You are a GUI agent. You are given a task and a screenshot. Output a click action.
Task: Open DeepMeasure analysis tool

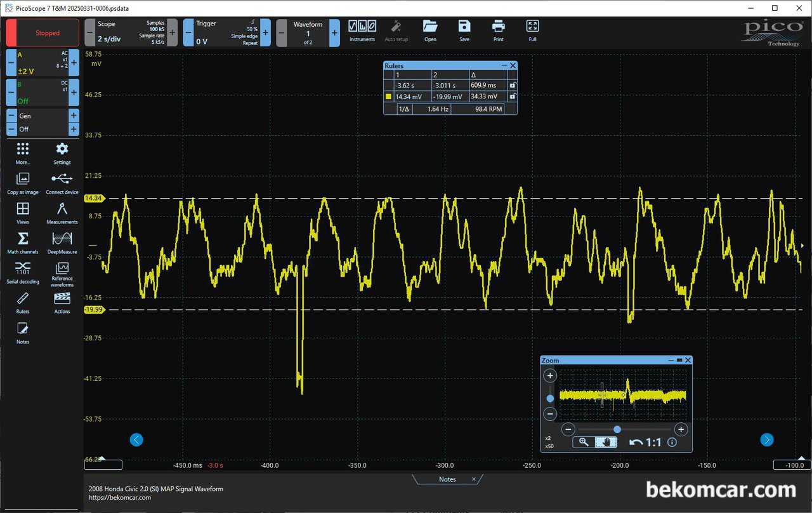pos(62,243)
